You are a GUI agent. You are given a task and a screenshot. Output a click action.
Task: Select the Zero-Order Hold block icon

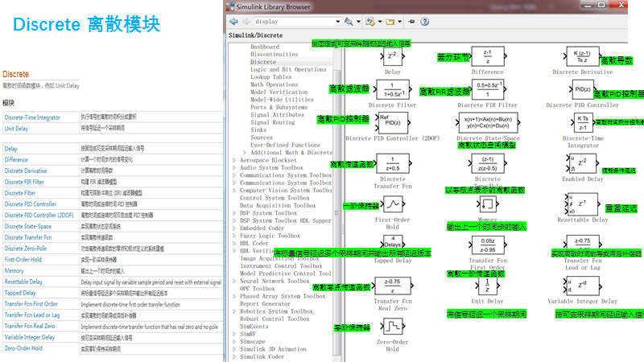tap(393, 327)
